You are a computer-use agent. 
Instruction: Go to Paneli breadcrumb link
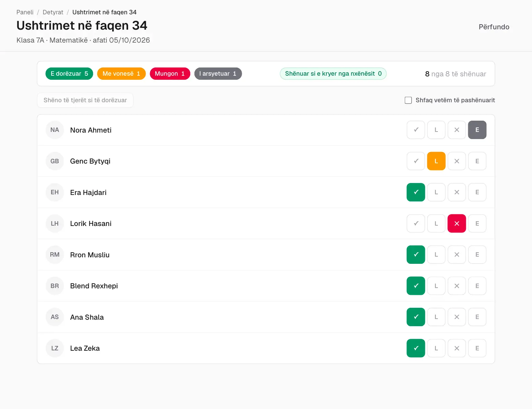coord(25,12)
